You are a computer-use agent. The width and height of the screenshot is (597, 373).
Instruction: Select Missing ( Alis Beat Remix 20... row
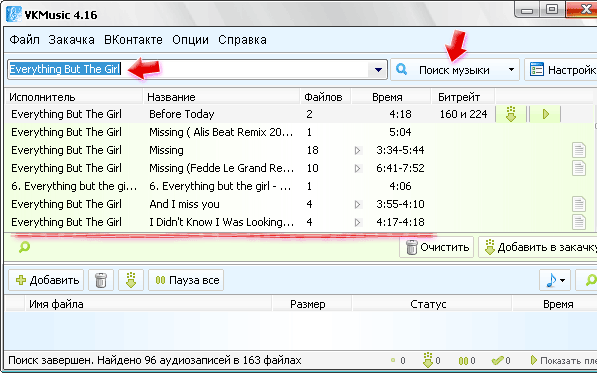tap(300, 132)
